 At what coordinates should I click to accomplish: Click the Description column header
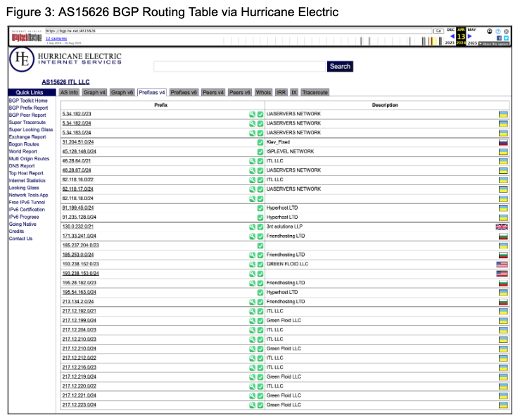(x=385, y=105)
